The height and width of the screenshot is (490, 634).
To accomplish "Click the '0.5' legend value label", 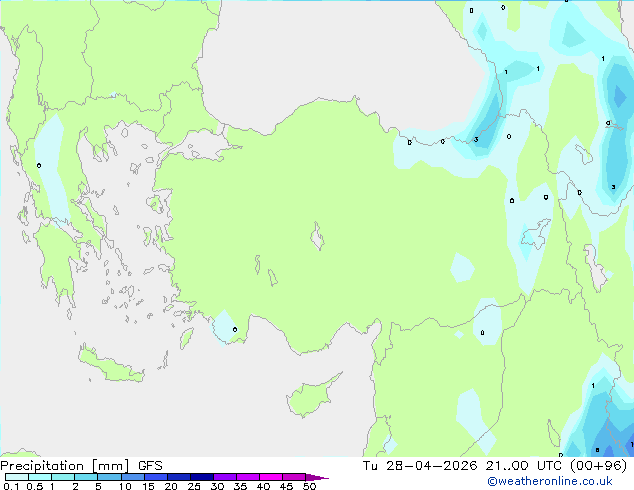I will [34, 486].
